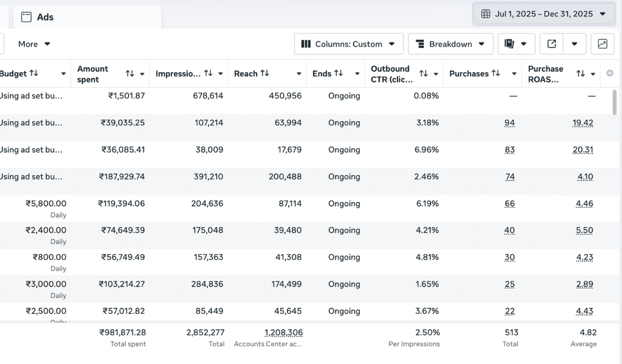Sort by Reach column arrows
622x364 pixels.
(x=265, y=73)
